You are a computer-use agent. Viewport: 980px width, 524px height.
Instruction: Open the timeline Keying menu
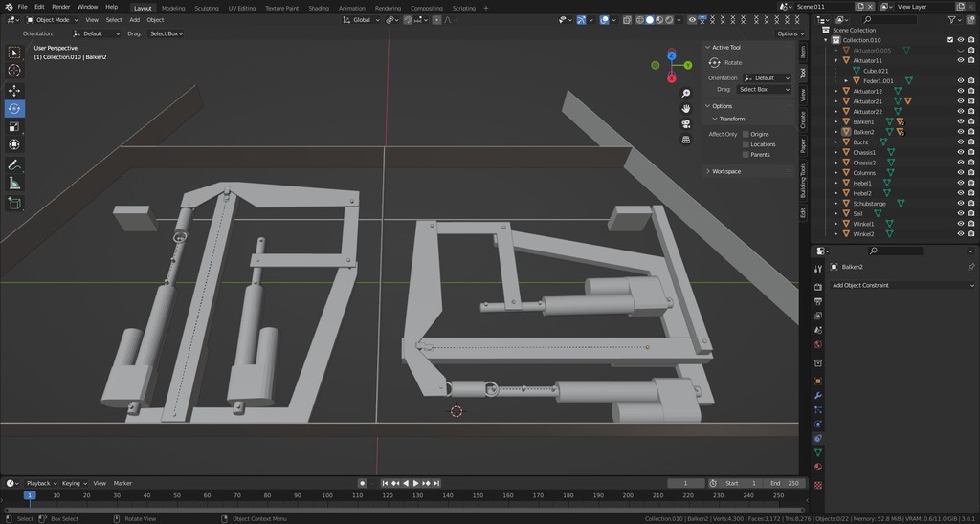[74, 484]
